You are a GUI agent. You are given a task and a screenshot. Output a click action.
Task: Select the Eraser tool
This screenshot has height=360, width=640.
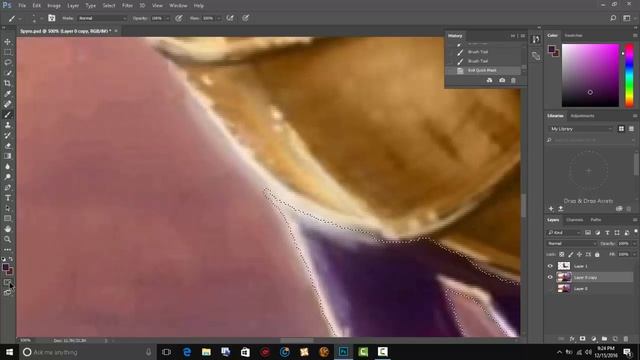point(7,146)
